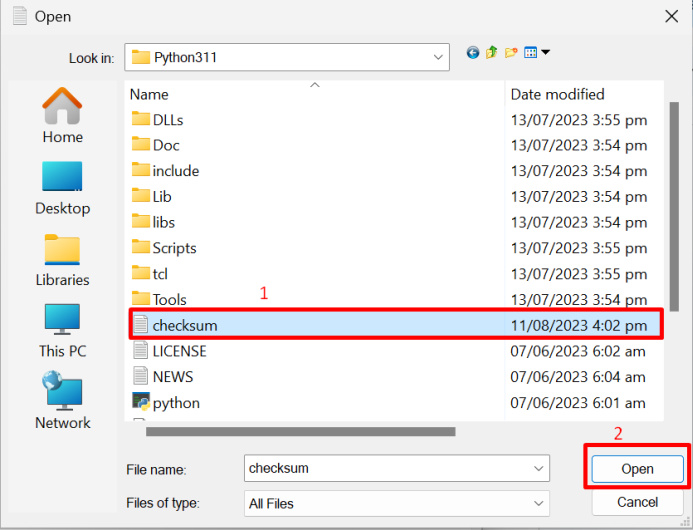Select the LICENSE file

click(170, 351)
